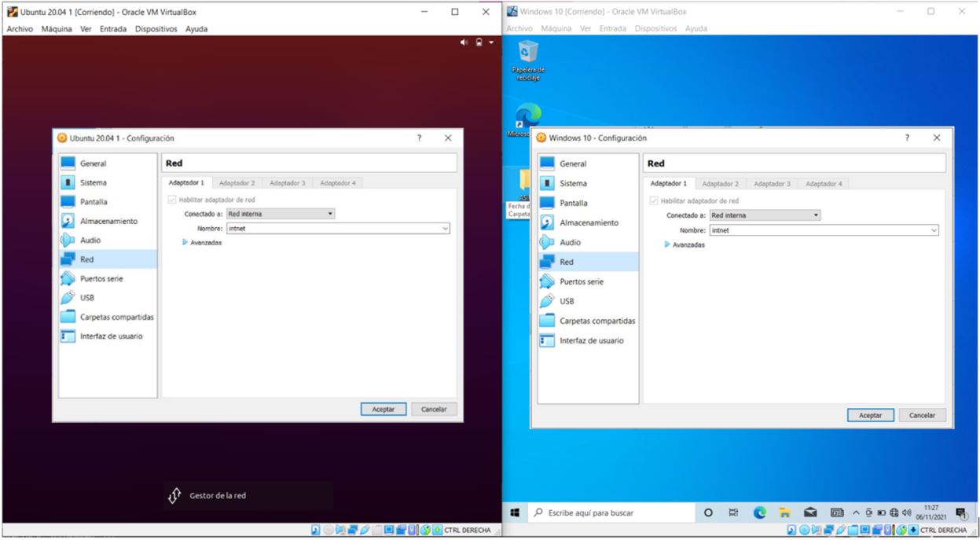Open Carpetas compartidas in Windows 10 Configuración

(x=588, y=321)
